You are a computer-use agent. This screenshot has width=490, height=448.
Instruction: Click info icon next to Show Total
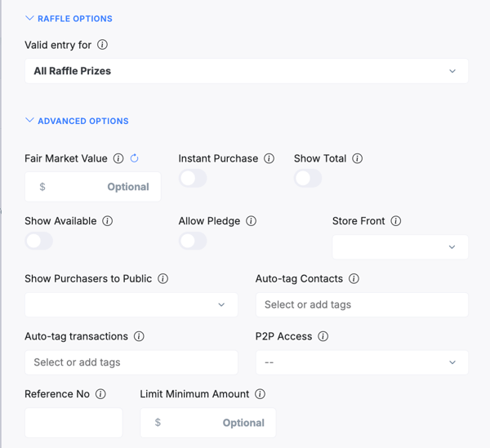(357, 158)
